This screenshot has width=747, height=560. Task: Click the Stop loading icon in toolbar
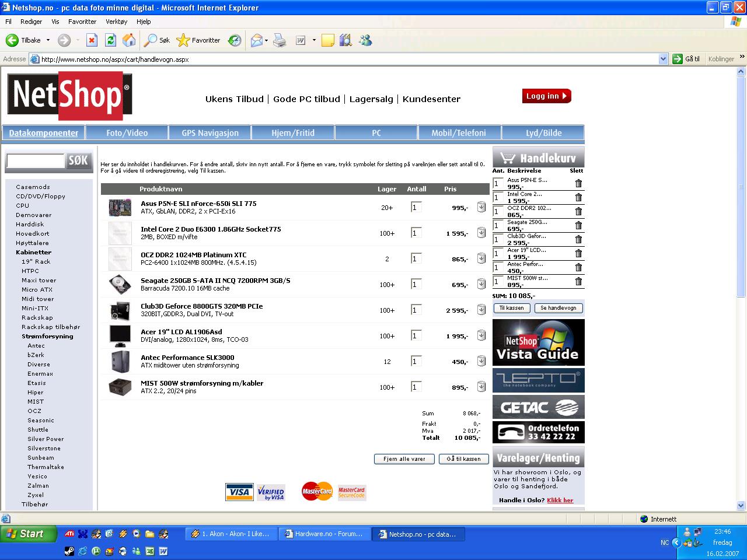point(92,40)
